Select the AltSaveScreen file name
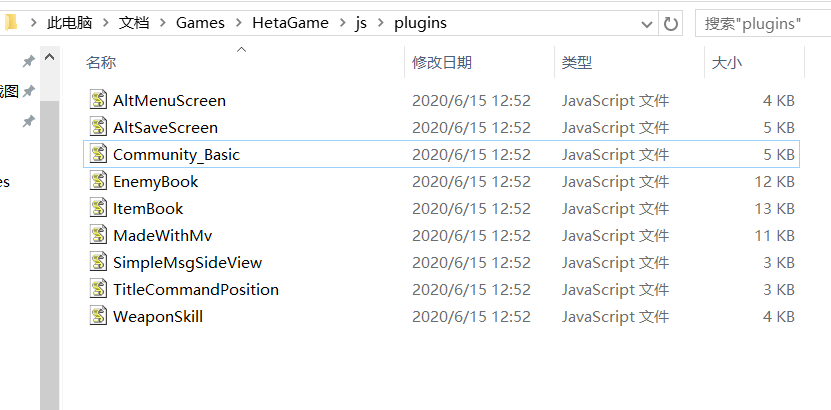 click(x=165, y=128)
